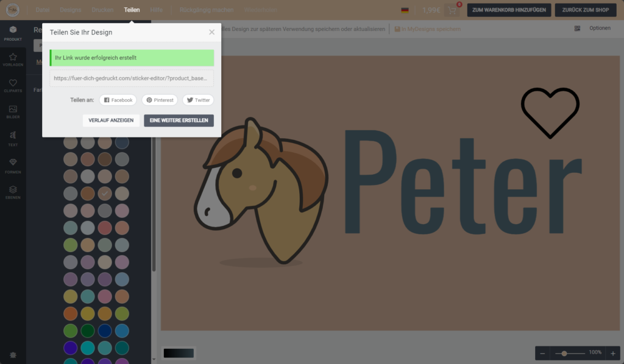Image resolution: width=624 pixels, height=364 pixels.
Task: Open the Ebenen layers panel
Action: tap(13, 192)
